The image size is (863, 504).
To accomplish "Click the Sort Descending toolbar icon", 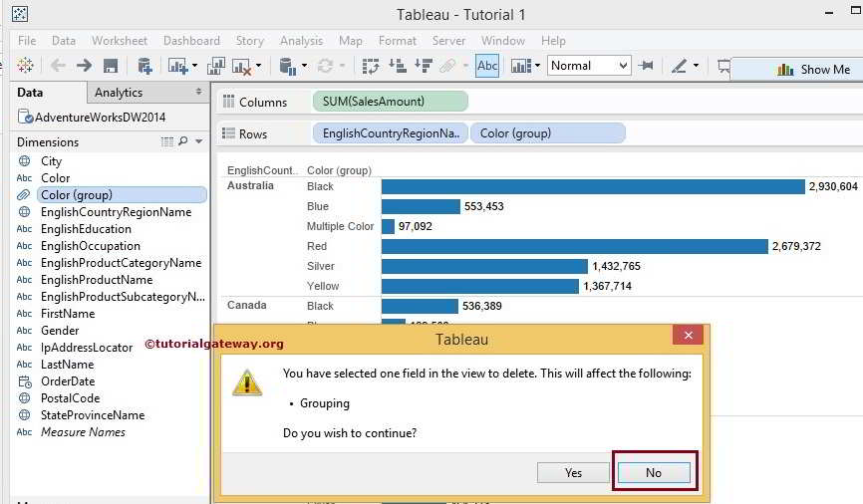I will coord(424,66).
